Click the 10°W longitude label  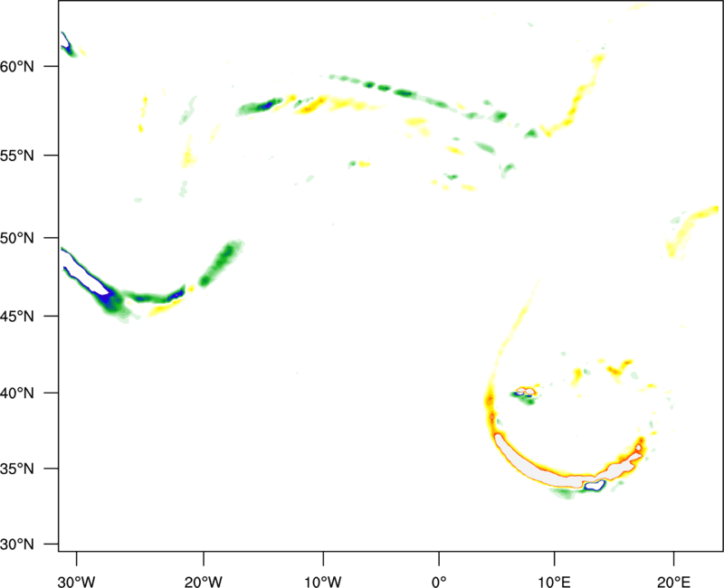pyautogui.click(x=323, y=582)
